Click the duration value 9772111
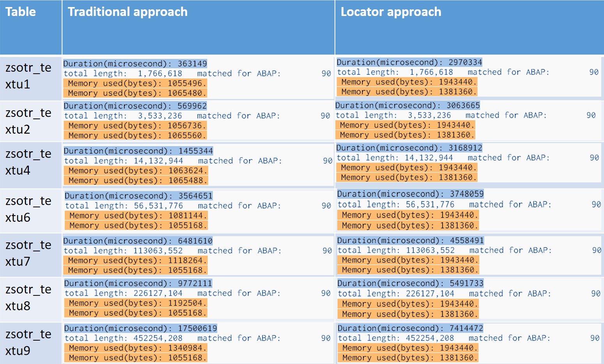This screenshot has height=364, width=604. pos(195,283)
